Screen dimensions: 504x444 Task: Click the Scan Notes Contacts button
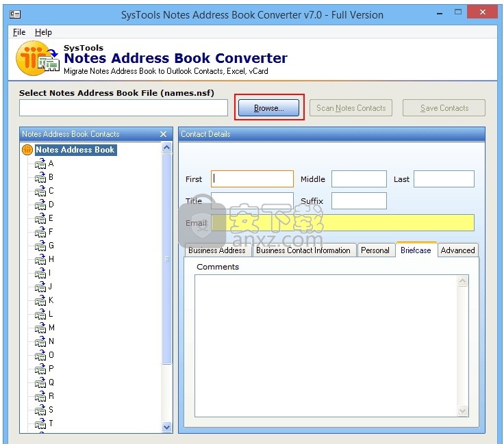click(x=351, y=108)
